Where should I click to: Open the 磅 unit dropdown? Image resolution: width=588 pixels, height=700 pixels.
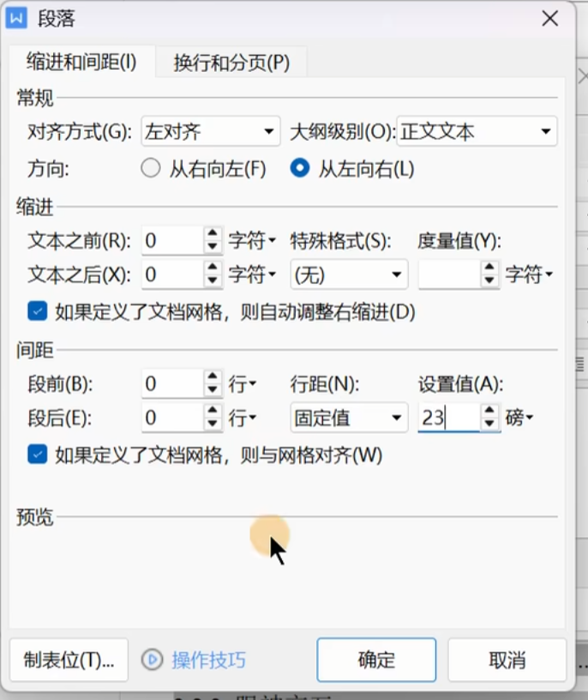[x=519, y=418]
